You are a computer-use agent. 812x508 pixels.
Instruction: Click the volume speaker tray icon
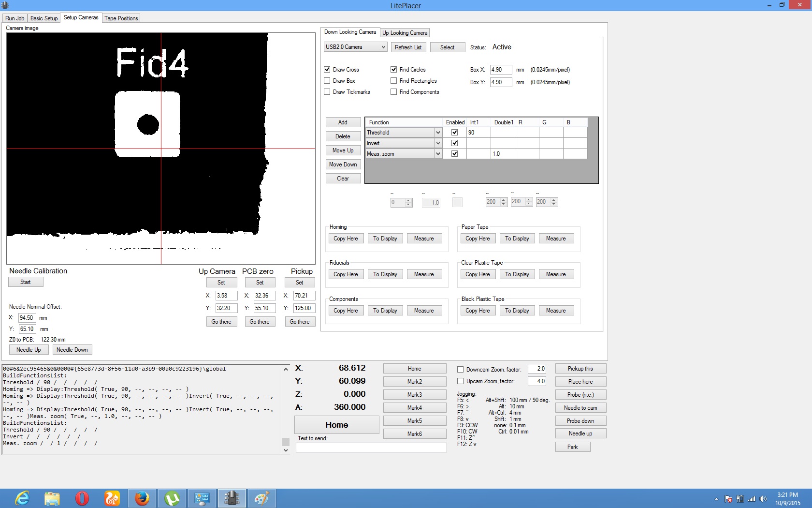(763, 499)
